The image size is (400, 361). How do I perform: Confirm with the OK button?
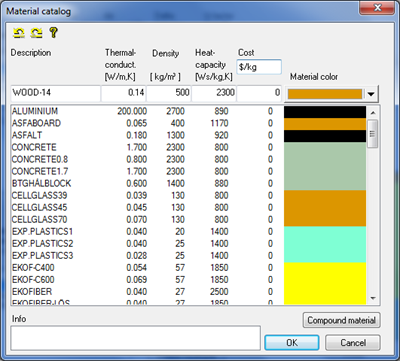(292, 343)
